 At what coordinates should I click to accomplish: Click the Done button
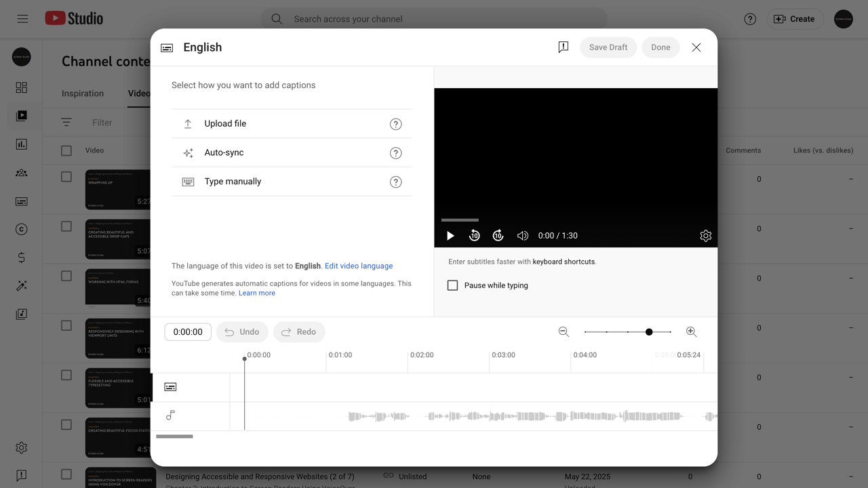click(x=660, y=47)
